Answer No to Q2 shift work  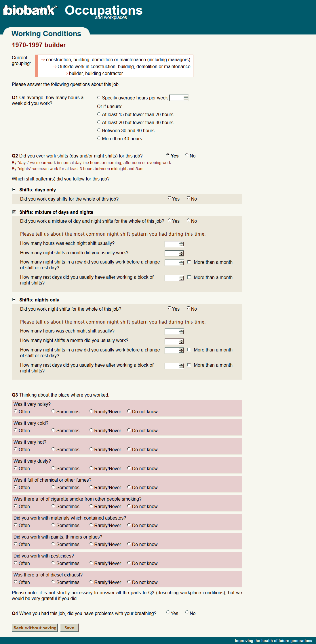(x=187, y=155)
